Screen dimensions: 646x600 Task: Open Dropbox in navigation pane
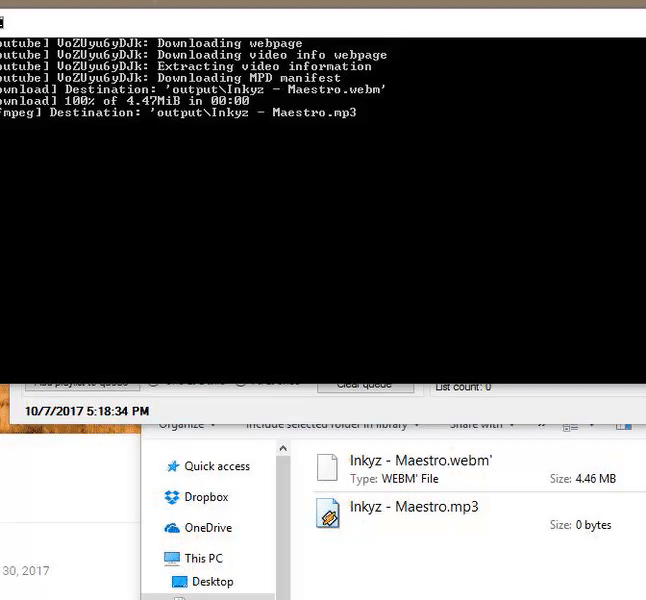pos(206,497)
